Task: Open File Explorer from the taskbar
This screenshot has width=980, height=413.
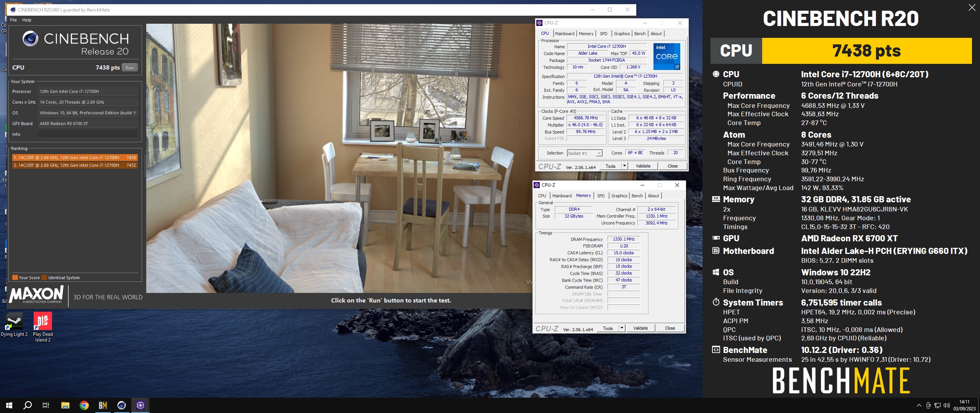Action: click(65, 405)
